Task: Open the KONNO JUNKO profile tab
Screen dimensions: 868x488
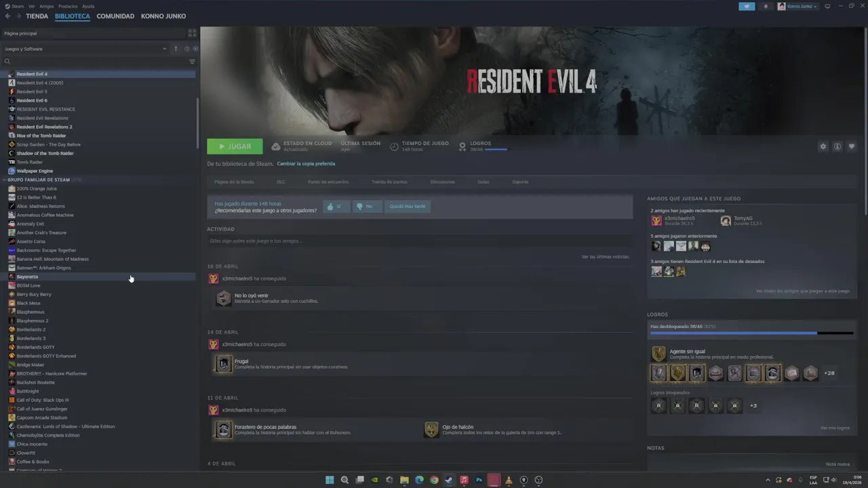Action: pos(163,16)
